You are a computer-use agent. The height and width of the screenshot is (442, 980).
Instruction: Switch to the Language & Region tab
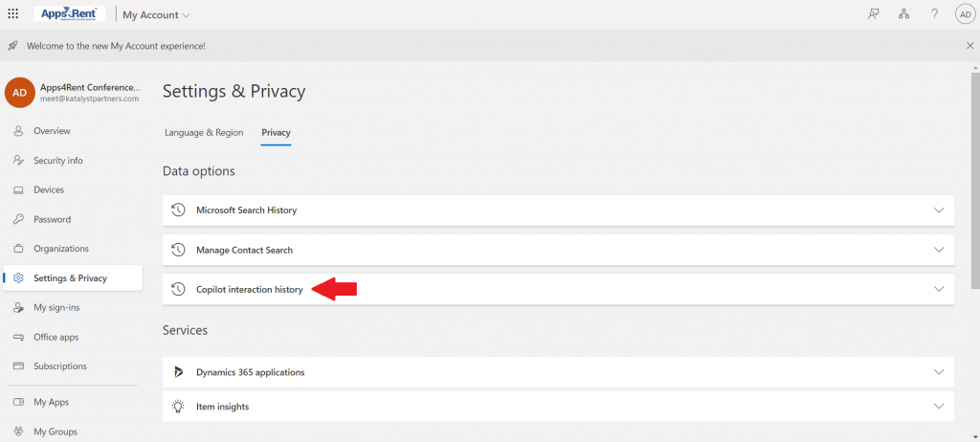(x=204, y=133)
